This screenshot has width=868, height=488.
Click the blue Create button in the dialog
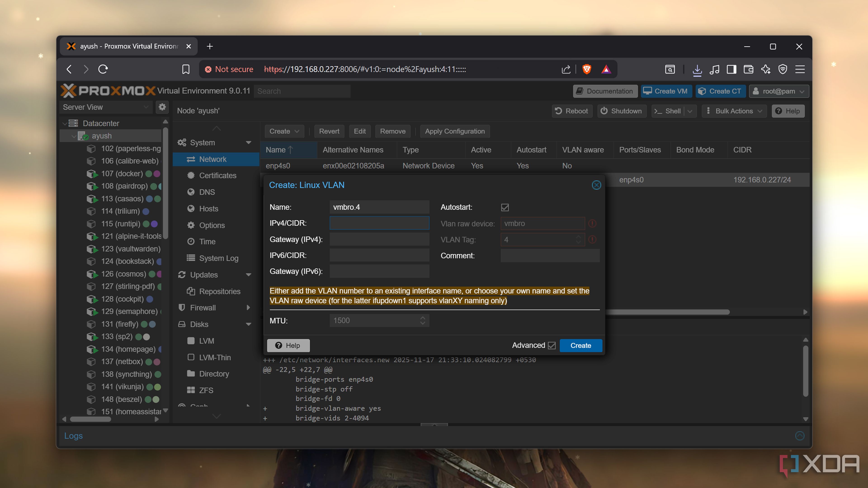[x=580, y=345]
